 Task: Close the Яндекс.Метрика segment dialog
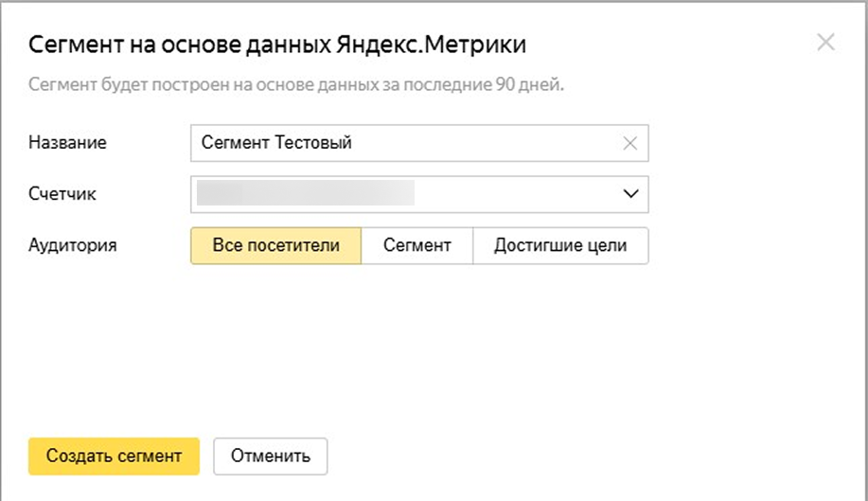[x=825, y=43]
